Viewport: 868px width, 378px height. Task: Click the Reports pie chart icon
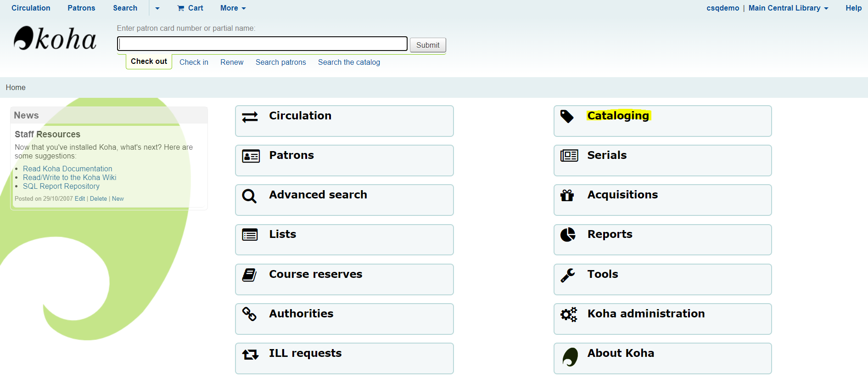[x=568, y=235]
